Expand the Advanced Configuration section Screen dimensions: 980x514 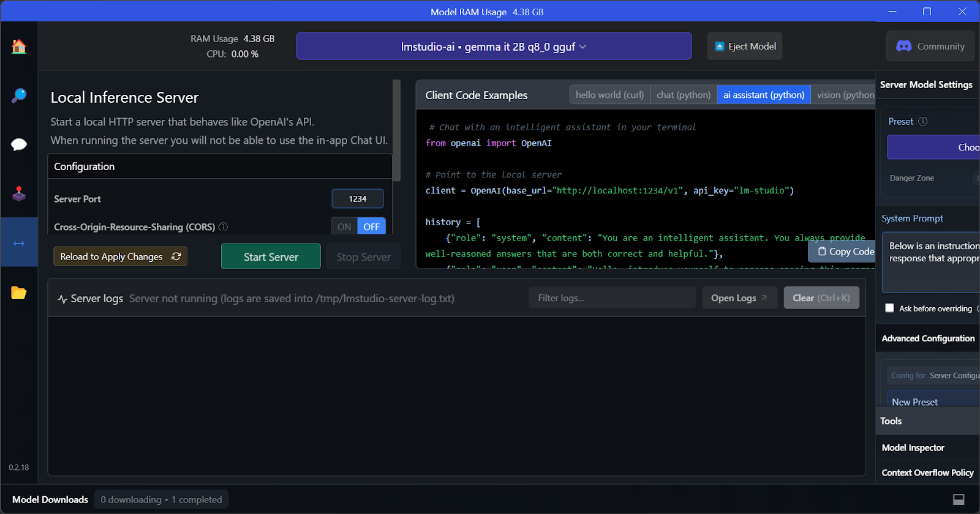click(x=928, y=338)
